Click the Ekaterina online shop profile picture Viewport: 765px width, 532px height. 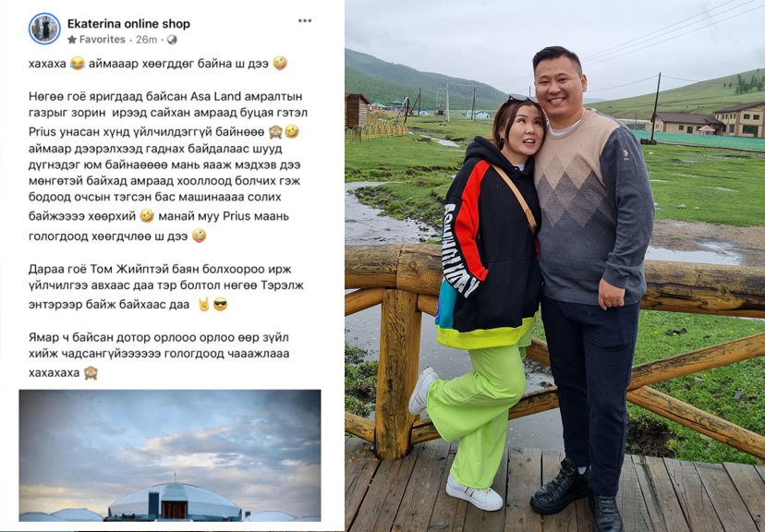44,29
